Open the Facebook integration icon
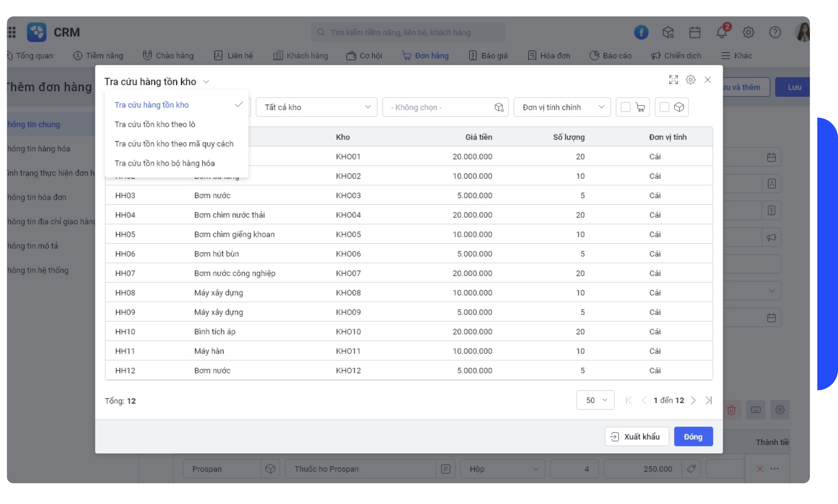 tap(641, 33)
